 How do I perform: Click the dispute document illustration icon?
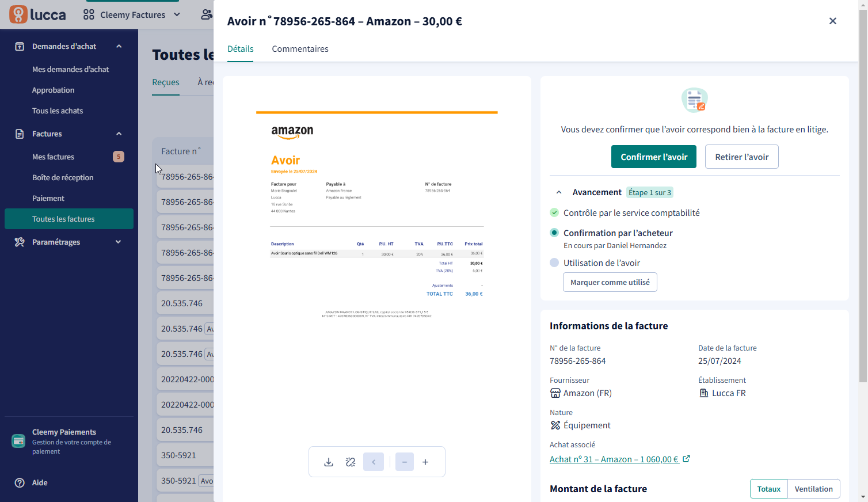click(x=695, y=100)
